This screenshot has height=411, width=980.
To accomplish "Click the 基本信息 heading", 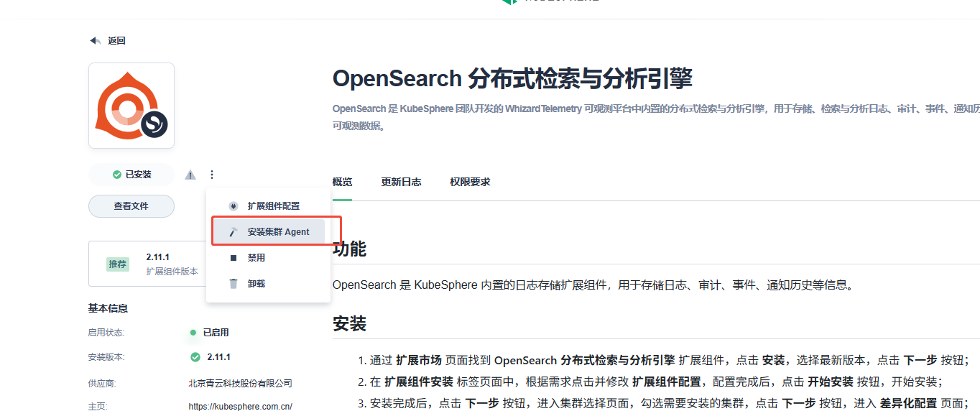I will coord(108,308).
